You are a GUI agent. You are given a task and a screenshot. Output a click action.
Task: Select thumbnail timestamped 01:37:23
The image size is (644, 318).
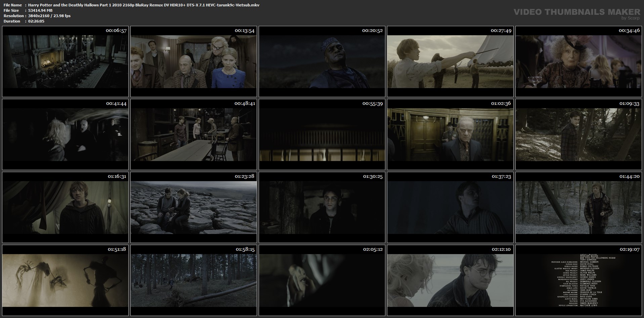450,207
